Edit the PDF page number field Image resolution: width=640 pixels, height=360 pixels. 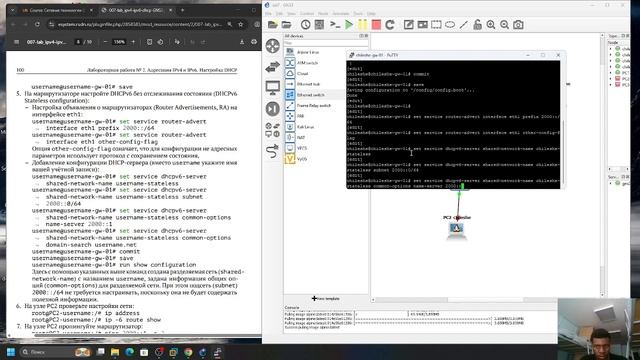(78, 42)
